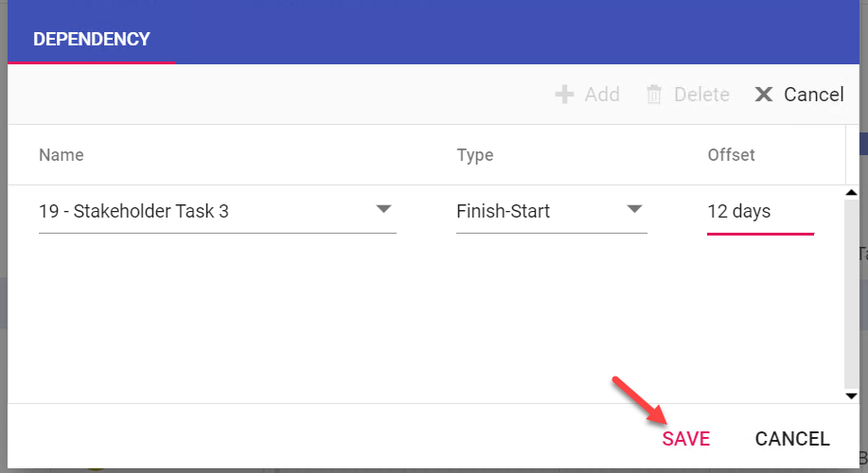Open the '19 - Stakeholder Task 3' combo box

tap(208, 211)
